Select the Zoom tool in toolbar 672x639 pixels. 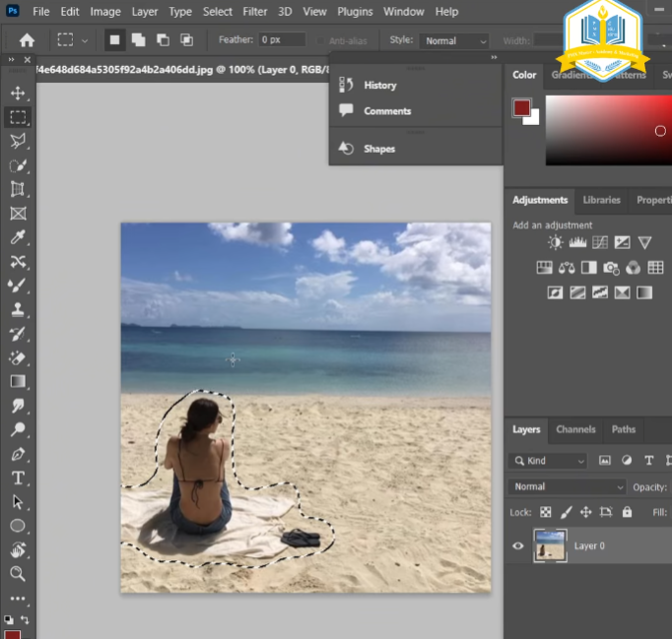point(18,573)
